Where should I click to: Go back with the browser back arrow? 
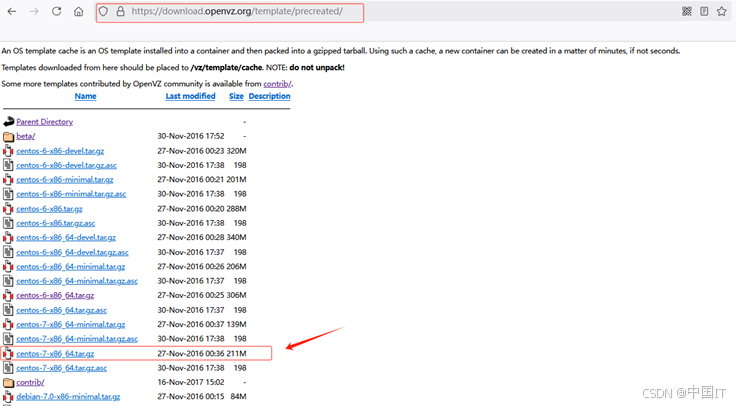pos(12,12)
